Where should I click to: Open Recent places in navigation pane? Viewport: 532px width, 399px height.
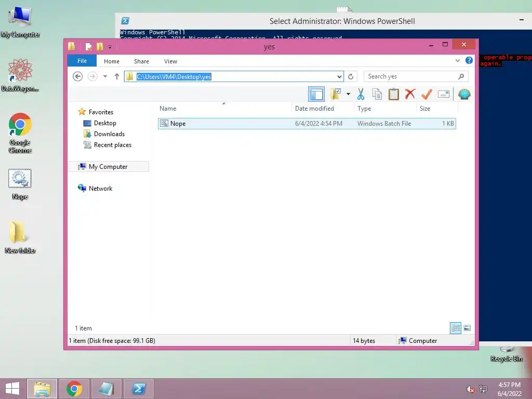tap(113, 145)
